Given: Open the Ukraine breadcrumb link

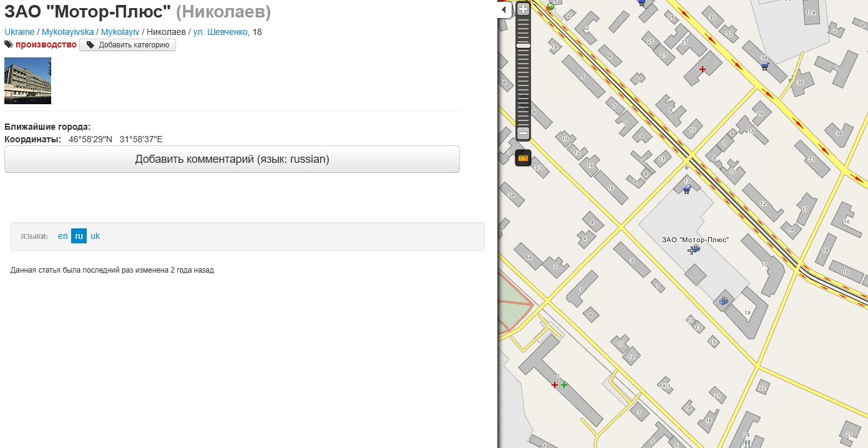Looking at the screenshot, I should (x=19, y=32).
